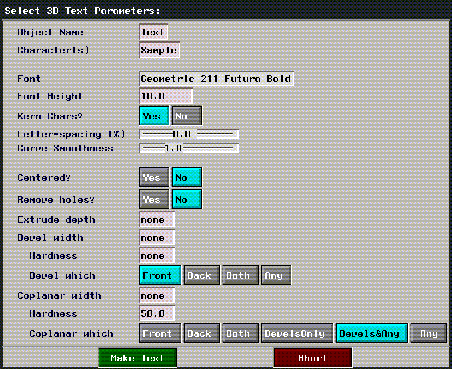Click the green Make Text button

(x=137, y=358)
